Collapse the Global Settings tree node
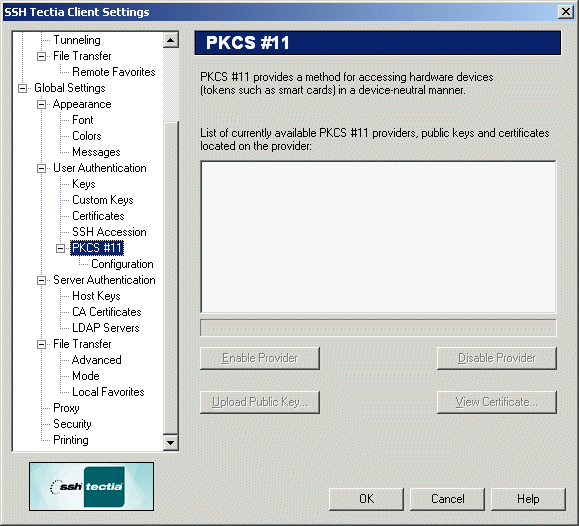 coord(23,89)
